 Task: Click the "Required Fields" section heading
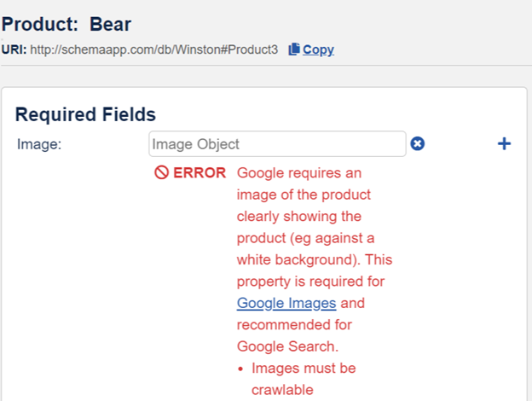85,114
